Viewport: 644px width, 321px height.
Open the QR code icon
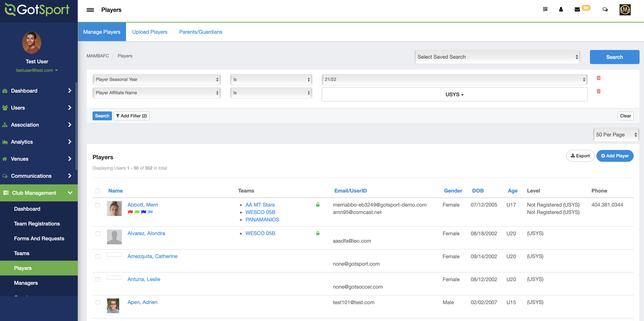pyautogui.click(x=545, y=9)
